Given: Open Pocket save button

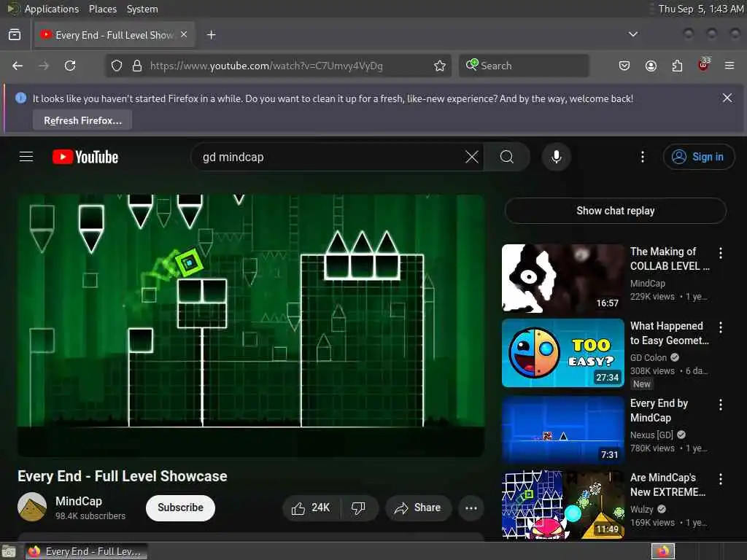Looking at the screenshot, I should point(624,66).
